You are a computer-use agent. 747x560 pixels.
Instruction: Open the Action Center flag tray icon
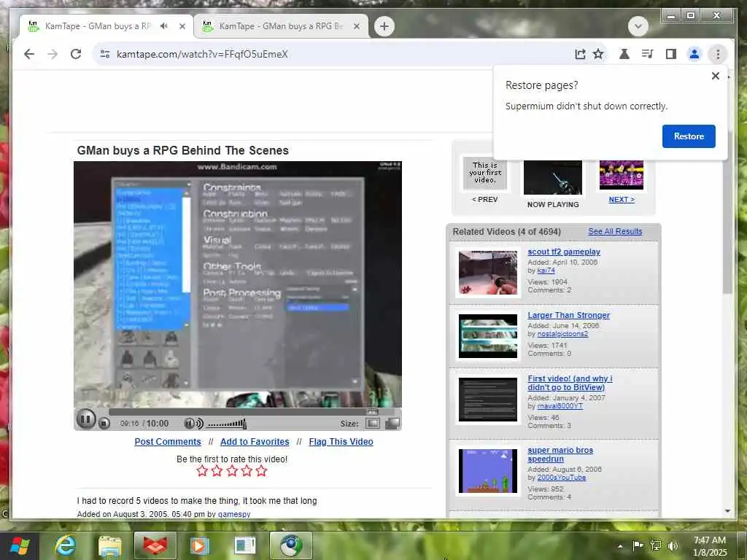pos(638,545)
